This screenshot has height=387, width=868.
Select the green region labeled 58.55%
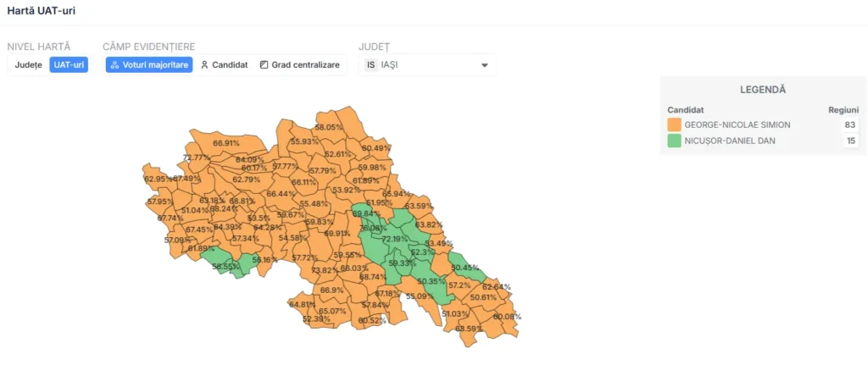click(x=225, y=267)
